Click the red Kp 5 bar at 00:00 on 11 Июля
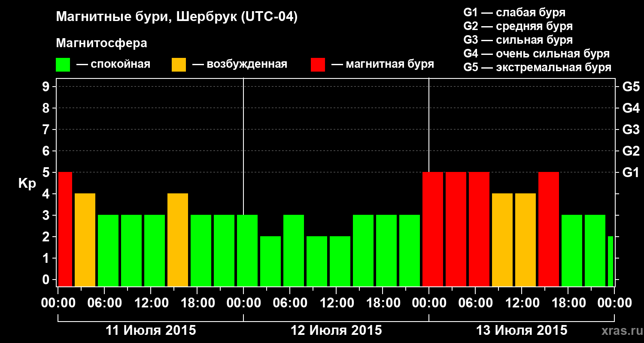644x343 pixels. pos(65,229)
